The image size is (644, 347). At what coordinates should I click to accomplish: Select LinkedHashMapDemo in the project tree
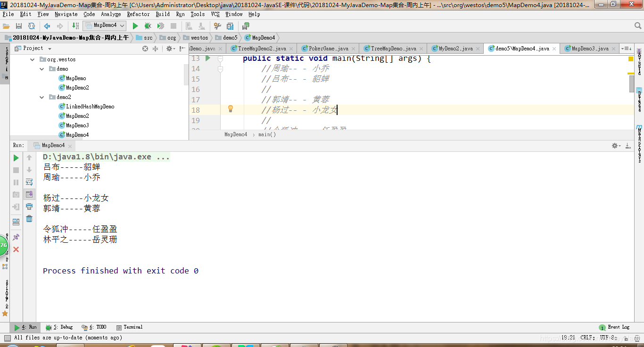(x=90, y=107)
